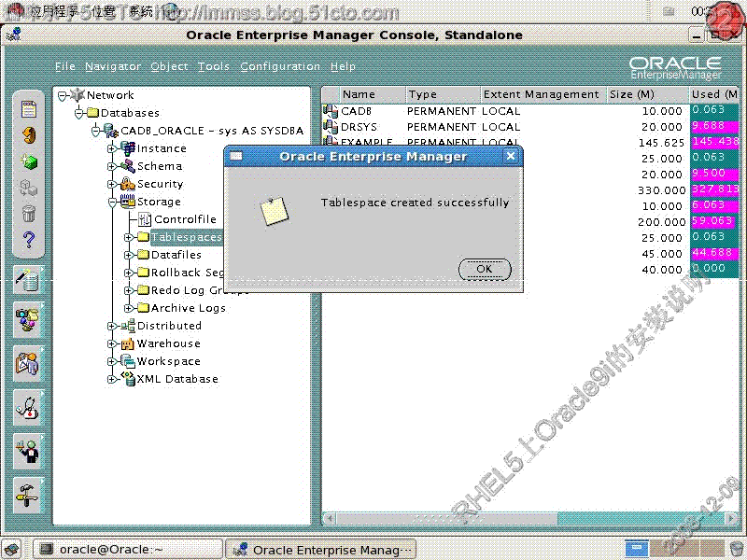747x560 pixels.
Task: Switch to oracle@Oracle terminal in taskbar
Action: click(127, 550)
